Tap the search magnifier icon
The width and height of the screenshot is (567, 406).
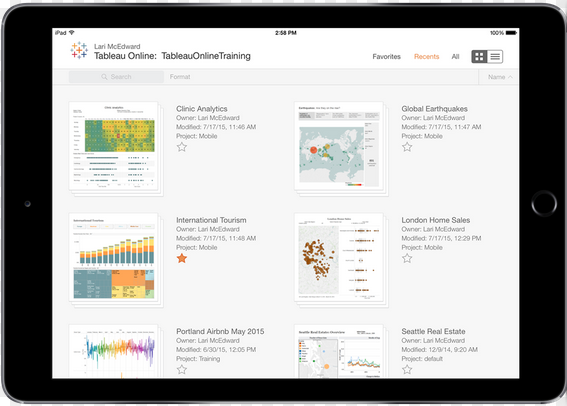[x=104, y=77]
